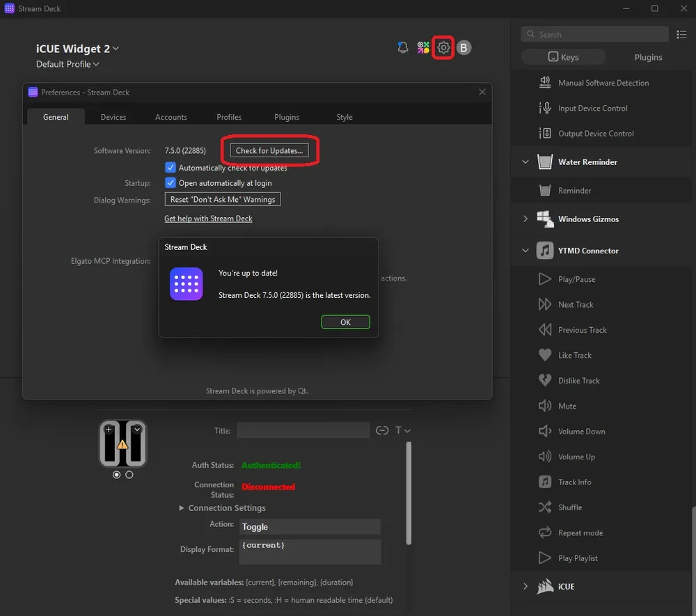The image size is (696, 616).
Task: Click the Disconnected connection status text
Action: (x=269, y=487)
